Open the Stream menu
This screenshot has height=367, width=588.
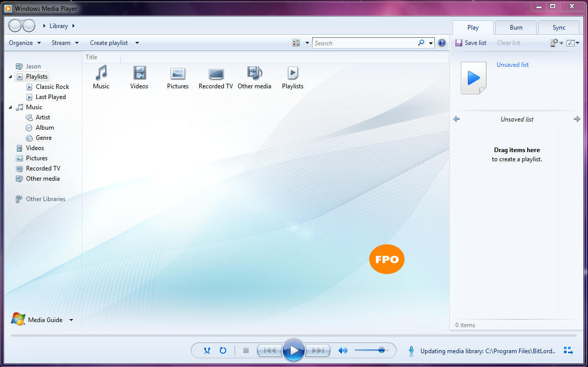(65, 43)
